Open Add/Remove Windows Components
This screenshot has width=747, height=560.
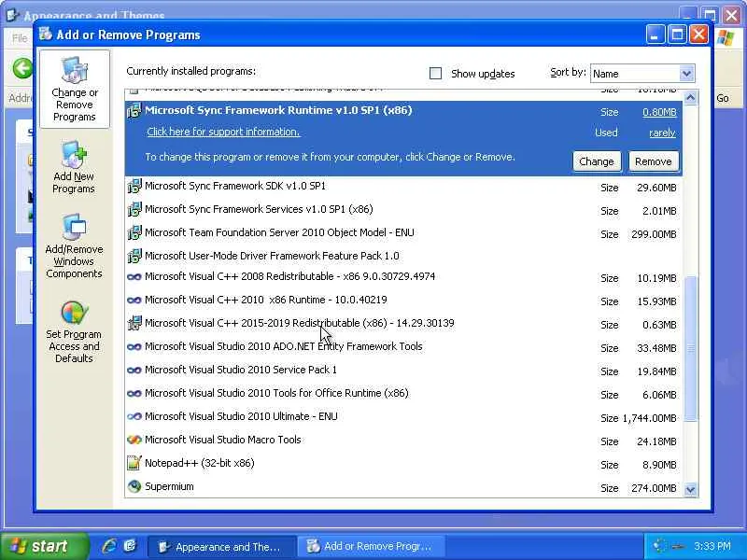tap(74, 246)
